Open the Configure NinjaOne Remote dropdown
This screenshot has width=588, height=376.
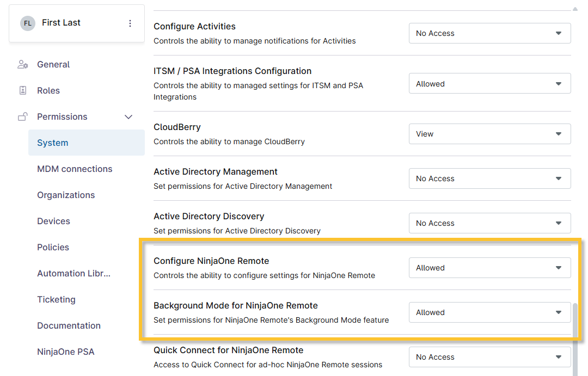489,268
